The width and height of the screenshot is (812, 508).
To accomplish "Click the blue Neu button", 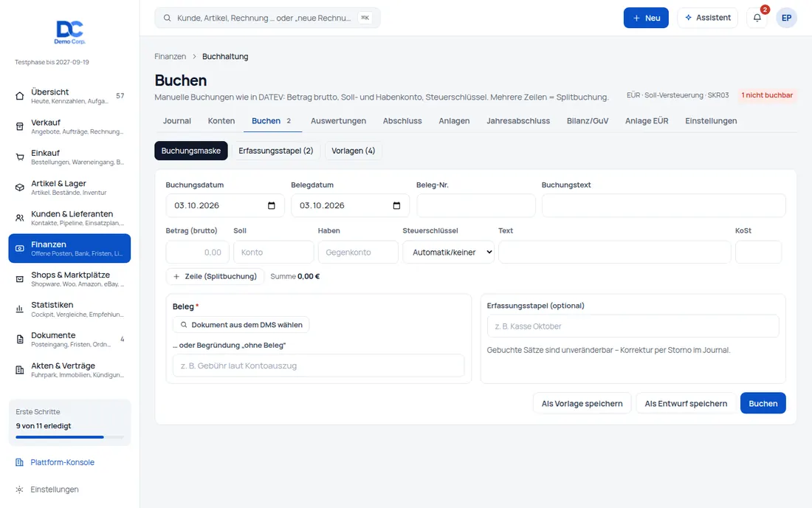I will (x=646, y=18).
